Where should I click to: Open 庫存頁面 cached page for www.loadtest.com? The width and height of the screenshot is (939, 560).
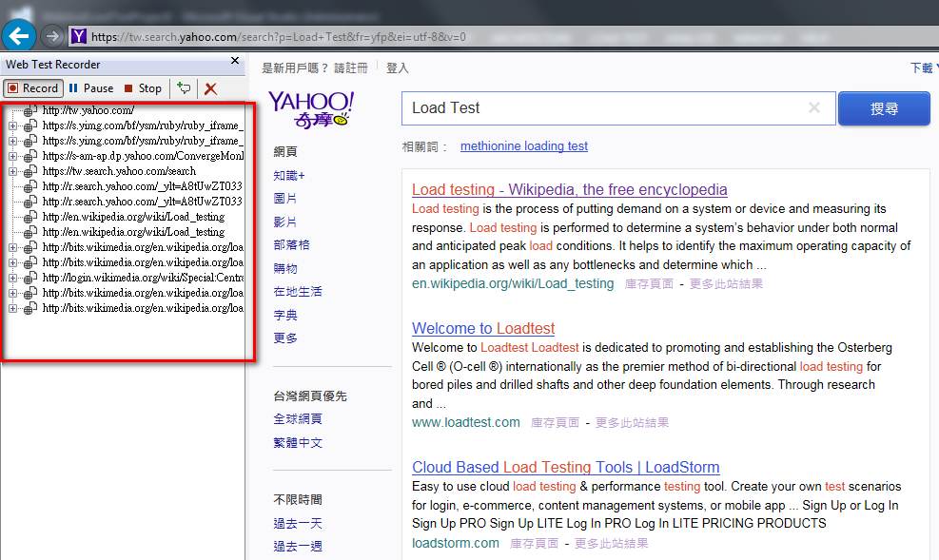[x=556, y=423]
